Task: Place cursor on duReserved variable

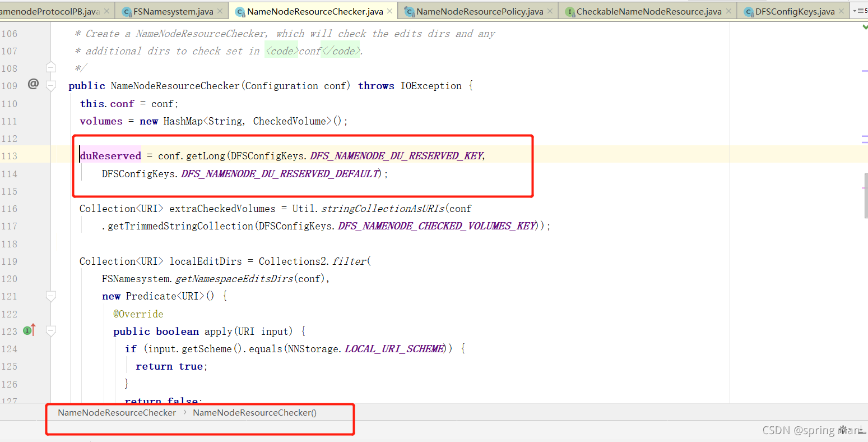Action: pyautogui.click(x=110, y=156)
